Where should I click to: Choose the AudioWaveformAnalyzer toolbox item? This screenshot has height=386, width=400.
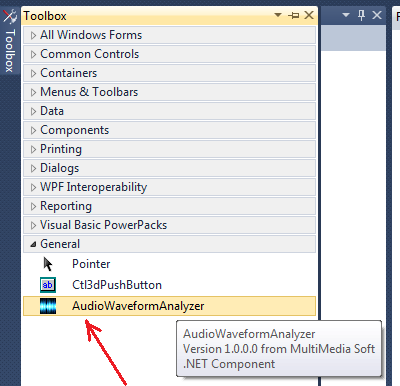pos(169,306)
